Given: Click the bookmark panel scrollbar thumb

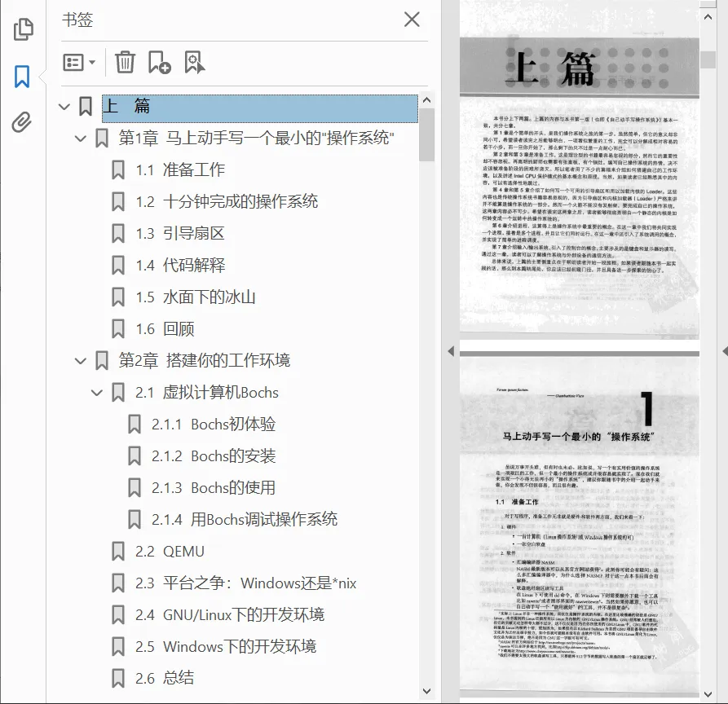Looking at the screenshot, I should click(x=426, y=134).
